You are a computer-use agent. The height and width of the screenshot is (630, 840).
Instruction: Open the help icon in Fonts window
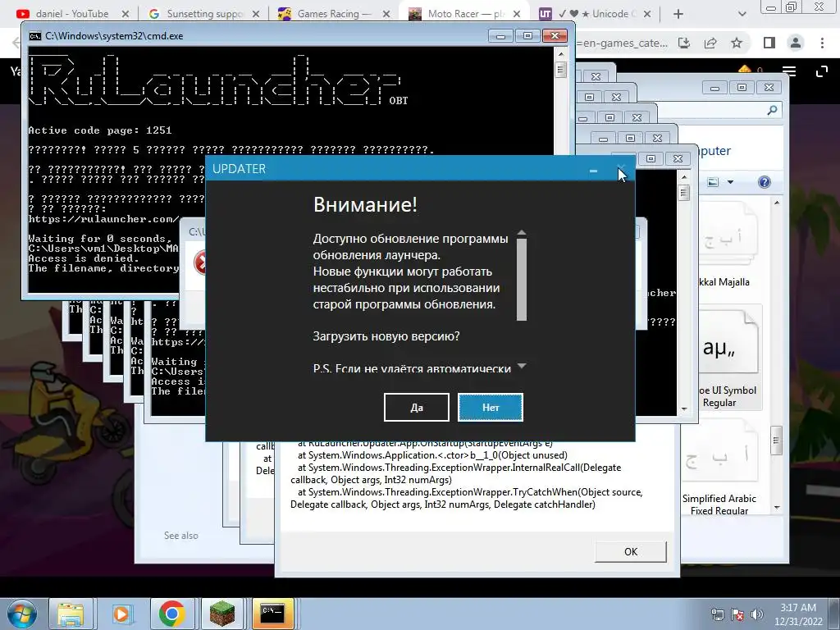tap(765, 182)
